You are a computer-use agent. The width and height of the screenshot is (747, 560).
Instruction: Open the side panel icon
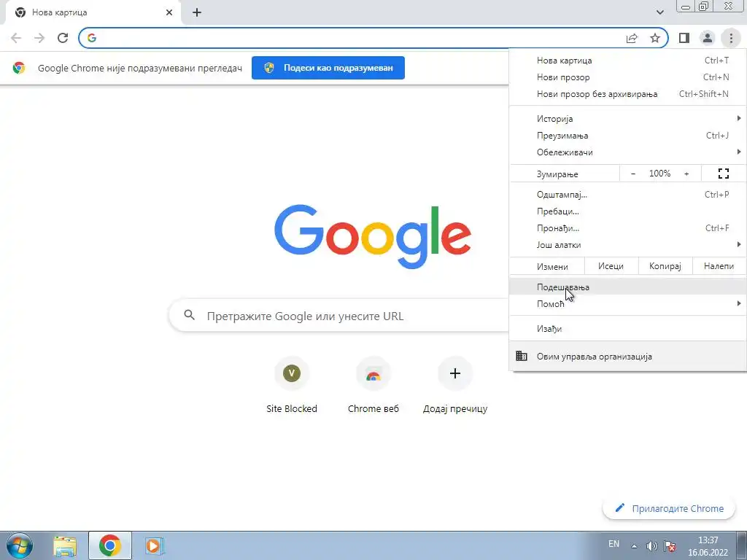click(684, 38)
